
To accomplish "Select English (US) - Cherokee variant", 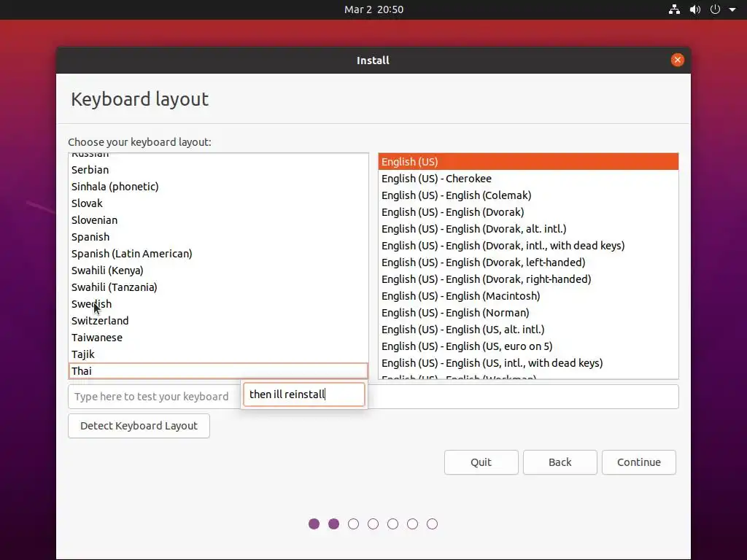I will 528,179.
